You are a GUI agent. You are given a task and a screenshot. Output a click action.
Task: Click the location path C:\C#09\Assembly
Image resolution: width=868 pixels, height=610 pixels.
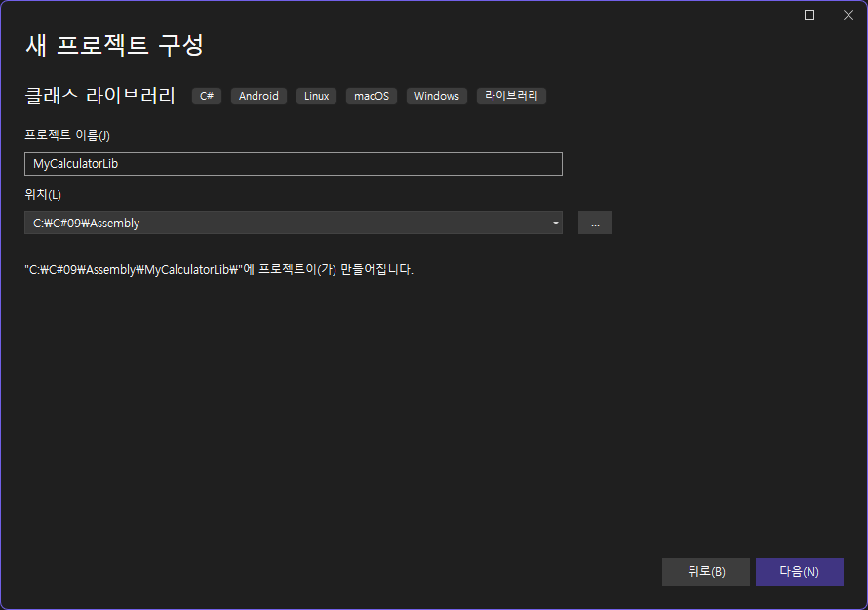pyautogui.click(x=87, y=223)
